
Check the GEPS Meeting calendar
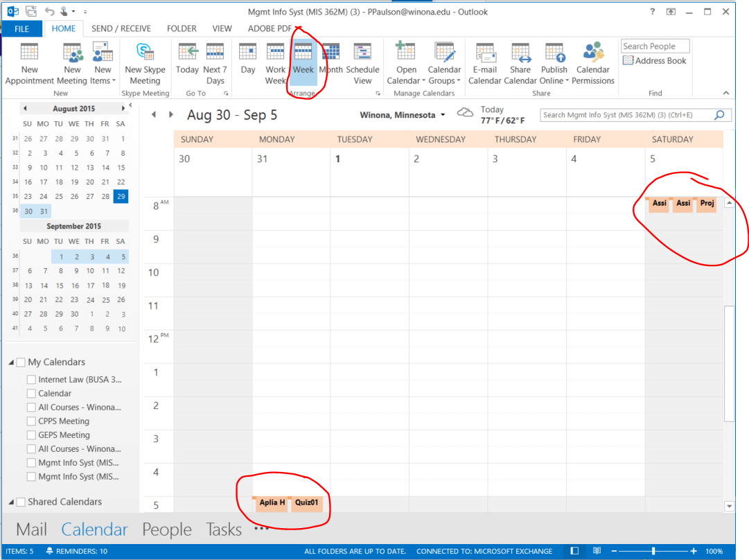(32, 435)
